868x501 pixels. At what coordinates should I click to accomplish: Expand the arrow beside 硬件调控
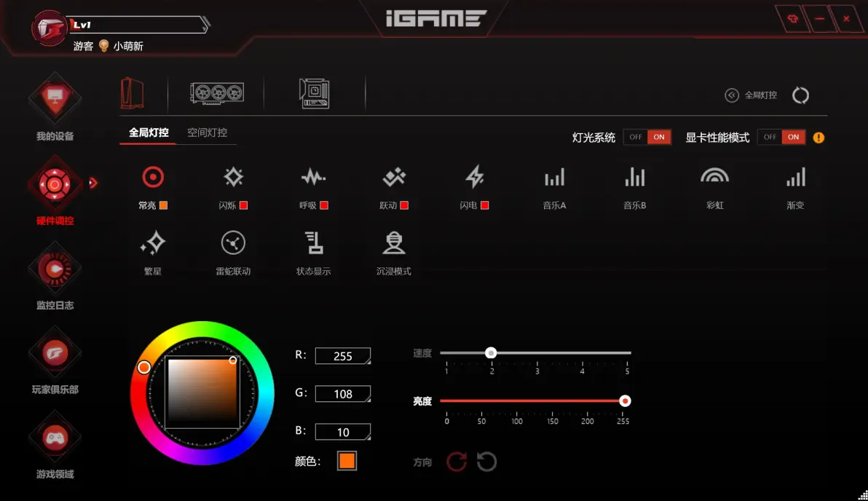[x=93, y=183]
